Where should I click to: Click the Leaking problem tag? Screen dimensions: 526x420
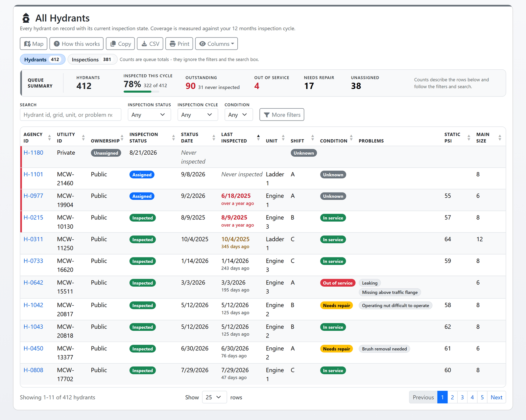[370, 283]
